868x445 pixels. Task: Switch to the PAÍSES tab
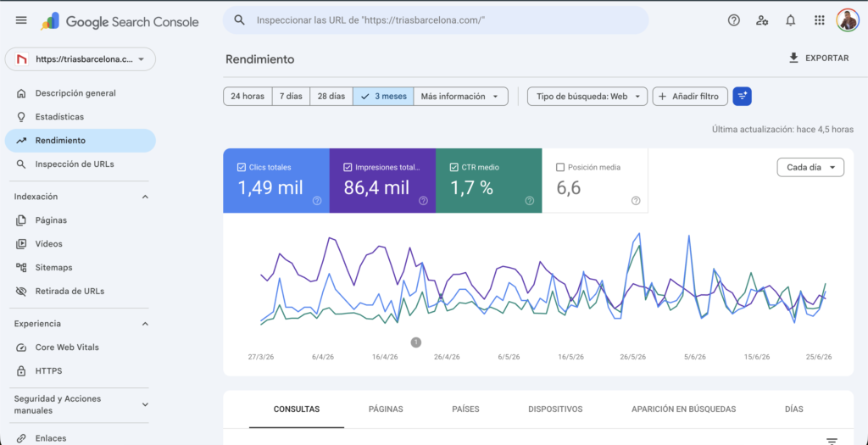click(465, 409)
